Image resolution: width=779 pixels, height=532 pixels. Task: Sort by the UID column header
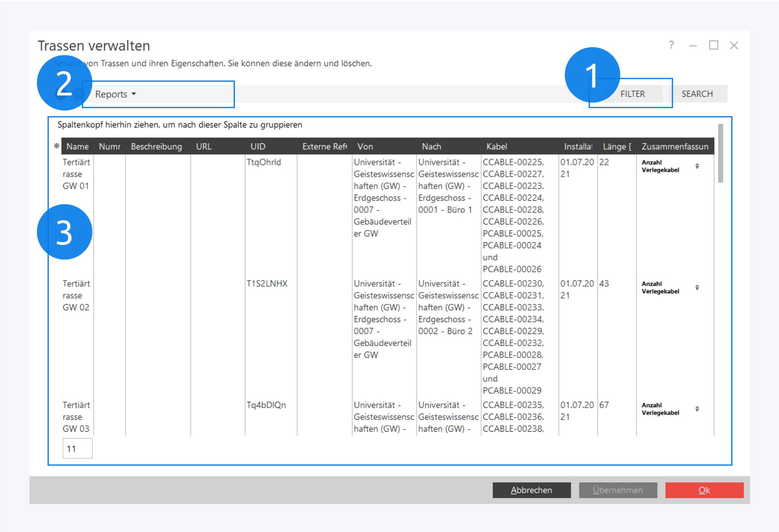258,146
